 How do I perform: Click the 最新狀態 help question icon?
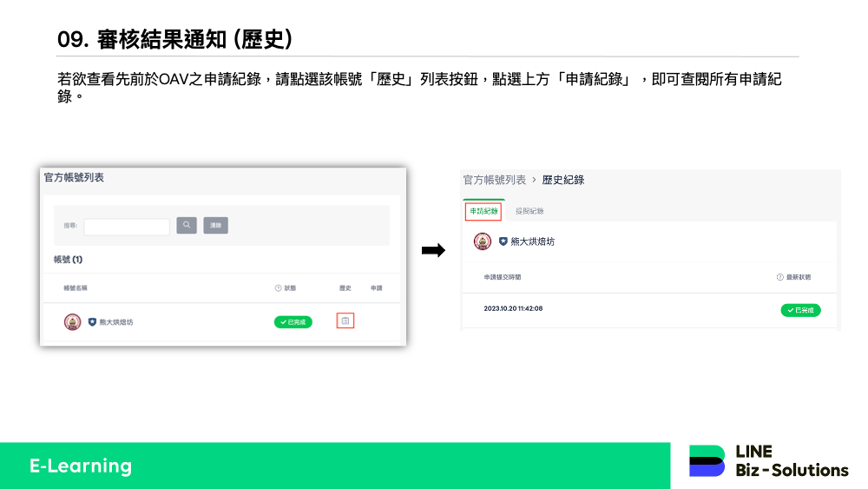tap(780, 277)
